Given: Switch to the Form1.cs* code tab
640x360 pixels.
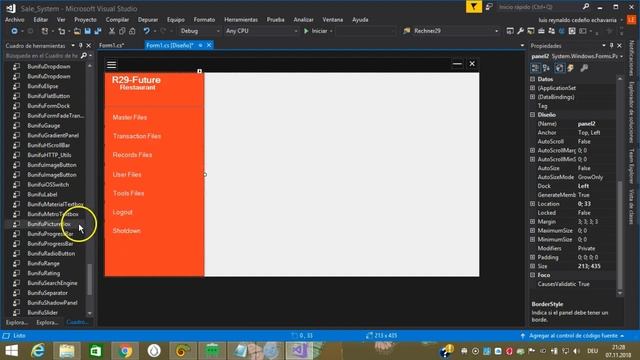Looking at the screenshot, I should coord(112,45).
